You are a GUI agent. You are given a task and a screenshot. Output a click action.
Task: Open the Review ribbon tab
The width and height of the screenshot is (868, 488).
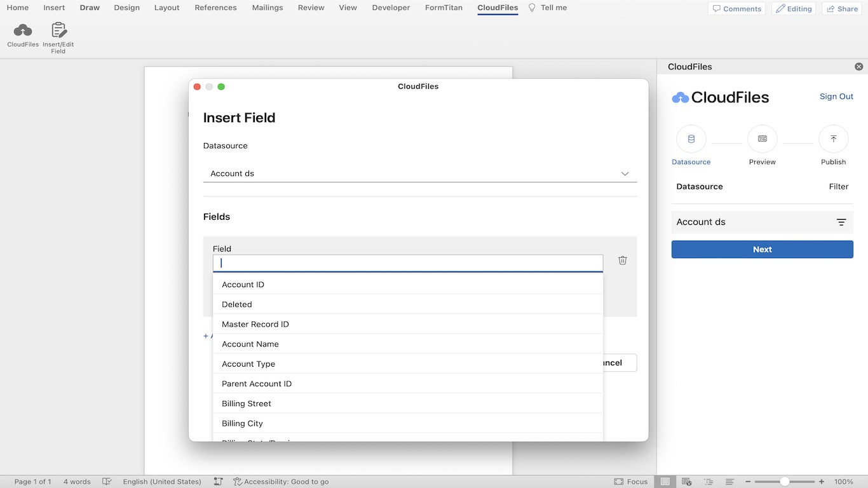311,8
